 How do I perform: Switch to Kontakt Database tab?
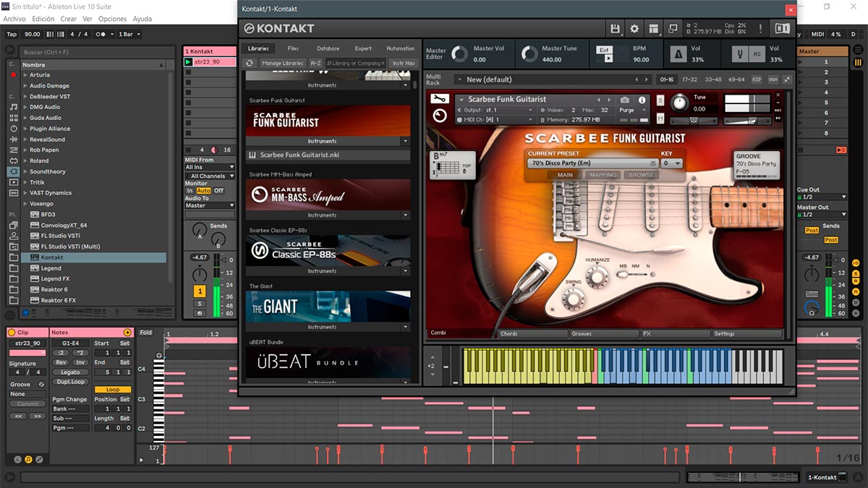328,48
